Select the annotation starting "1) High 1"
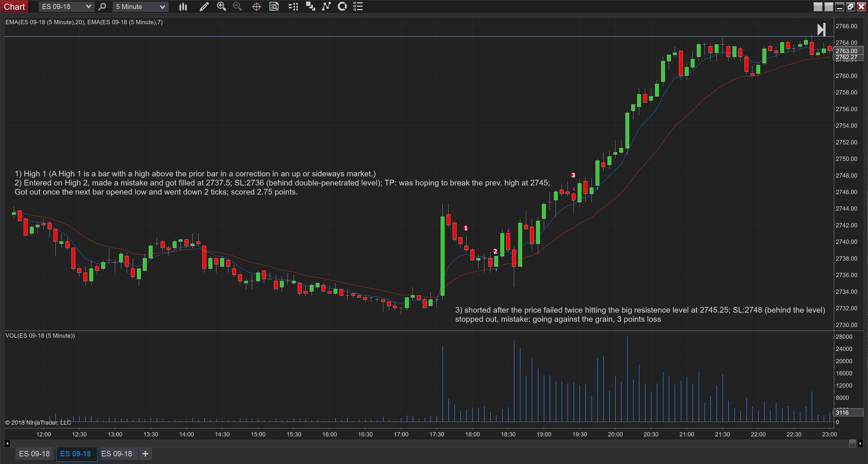868x464 pixels. [x=195, y=174]
